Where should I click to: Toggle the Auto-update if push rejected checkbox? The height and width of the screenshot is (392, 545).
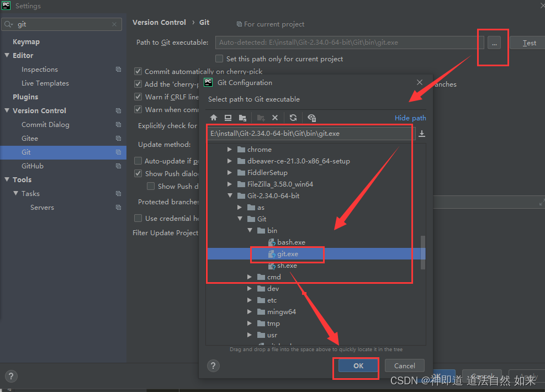(138, 161)
